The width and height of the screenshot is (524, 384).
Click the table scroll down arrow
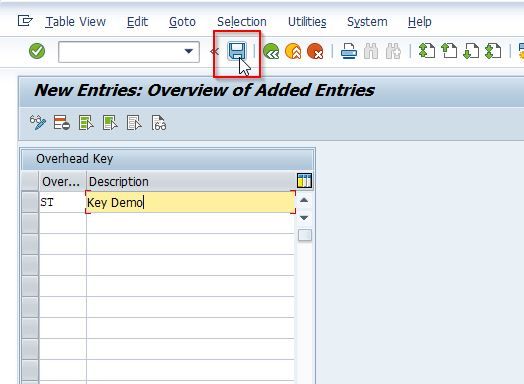[x=304, y=218]
